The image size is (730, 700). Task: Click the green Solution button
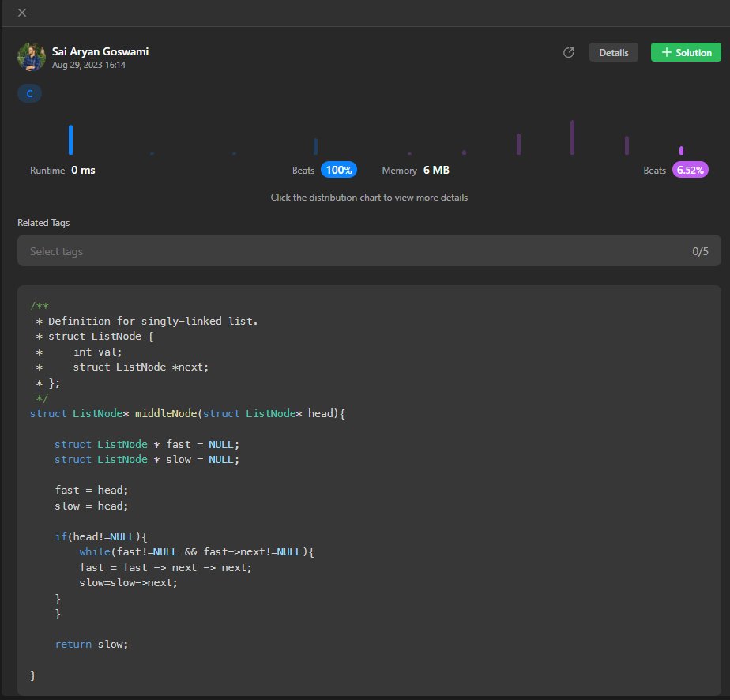[686, 52]
